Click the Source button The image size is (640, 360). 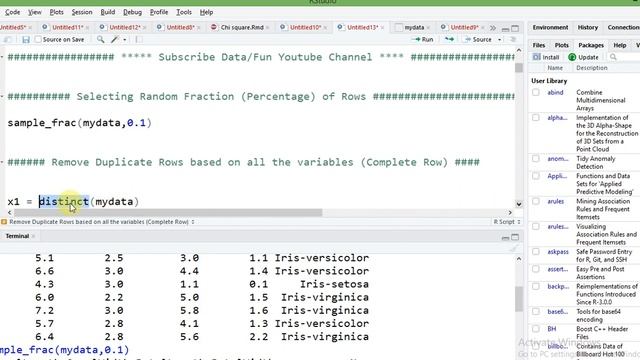point(478,40)
